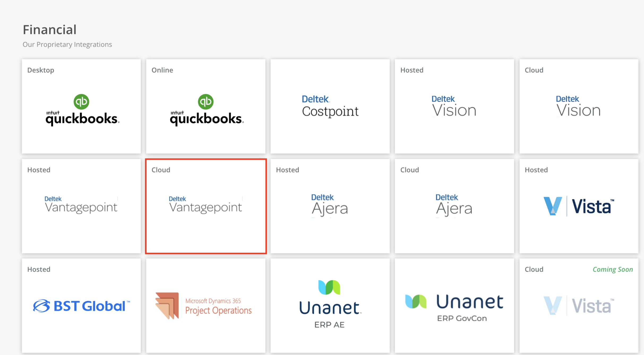Click the faded Cloud Vista logo
Viewport: 644px width, 355px height.
[578, 306]
